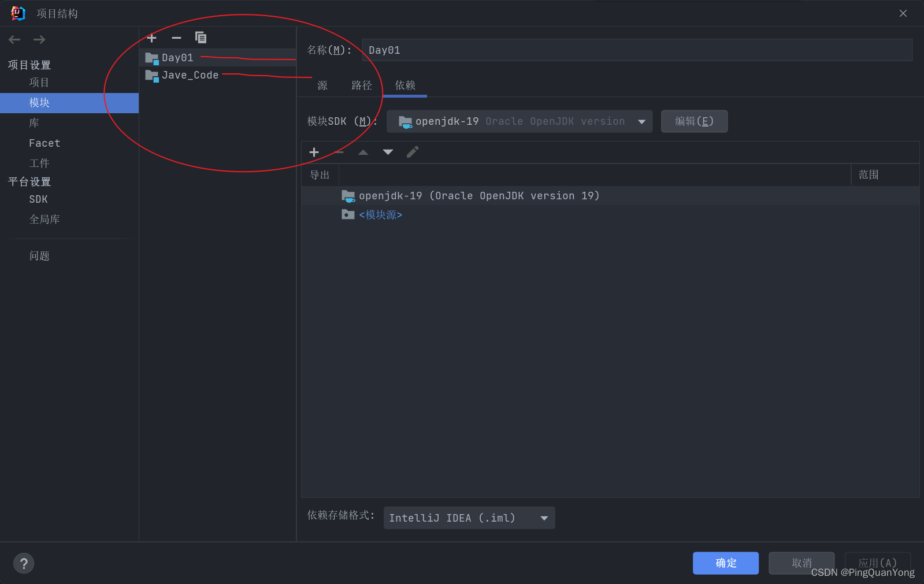Click the back navigation arrow
Image resolution: width=924 pixels, height=584 pixels.
[x=14, y=39]
